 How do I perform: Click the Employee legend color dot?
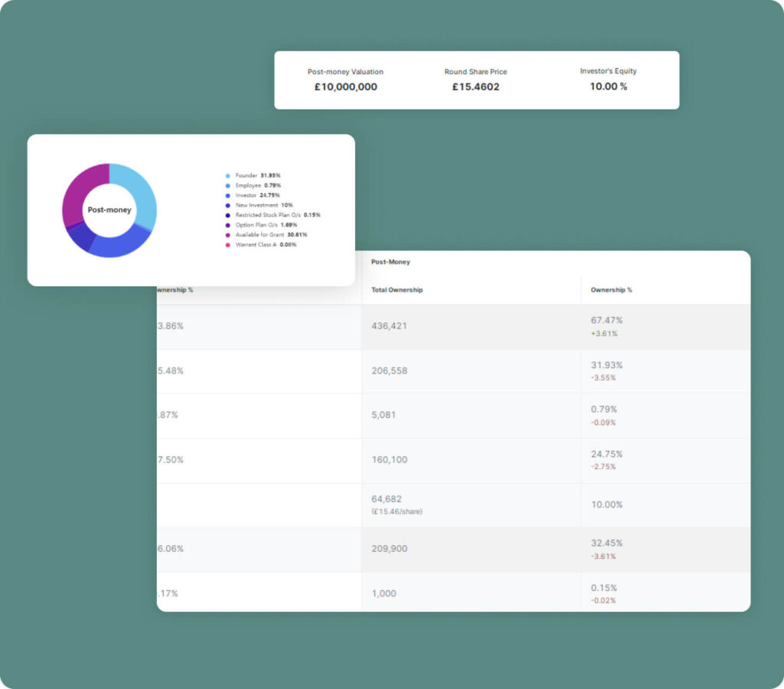[x=227, y=185]
